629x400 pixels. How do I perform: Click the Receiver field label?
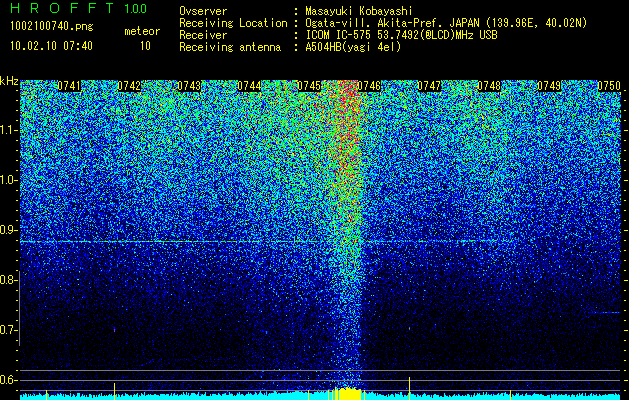(x=203, y=35)
